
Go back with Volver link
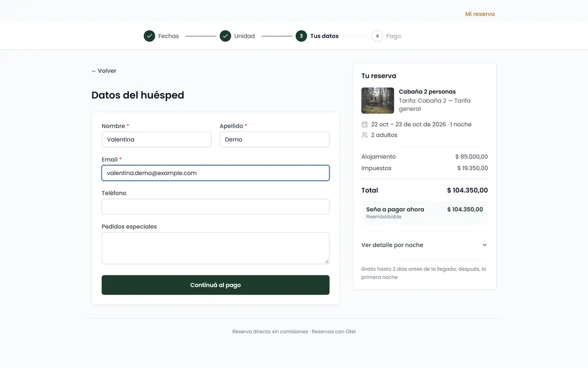[x=104, y=71]
